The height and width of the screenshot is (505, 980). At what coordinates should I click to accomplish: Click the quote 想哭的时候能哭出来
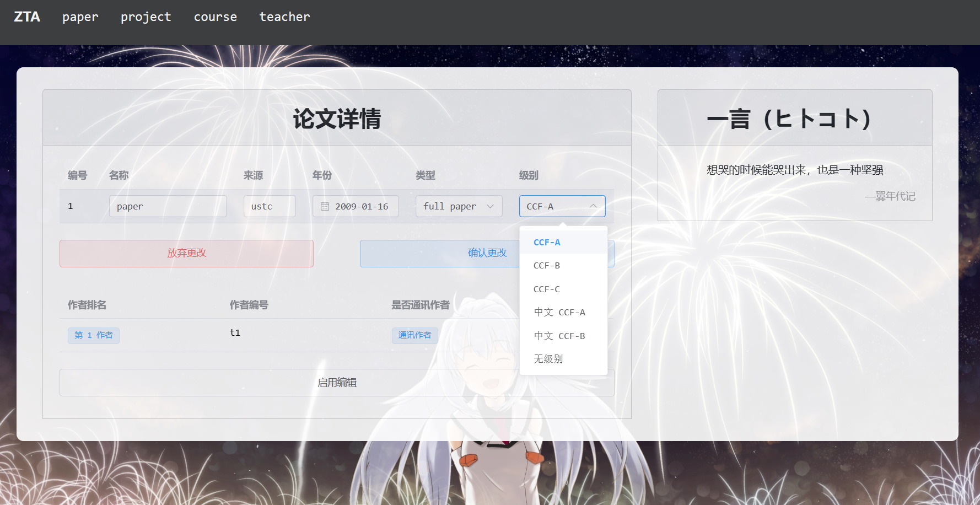tap(795, 170)
